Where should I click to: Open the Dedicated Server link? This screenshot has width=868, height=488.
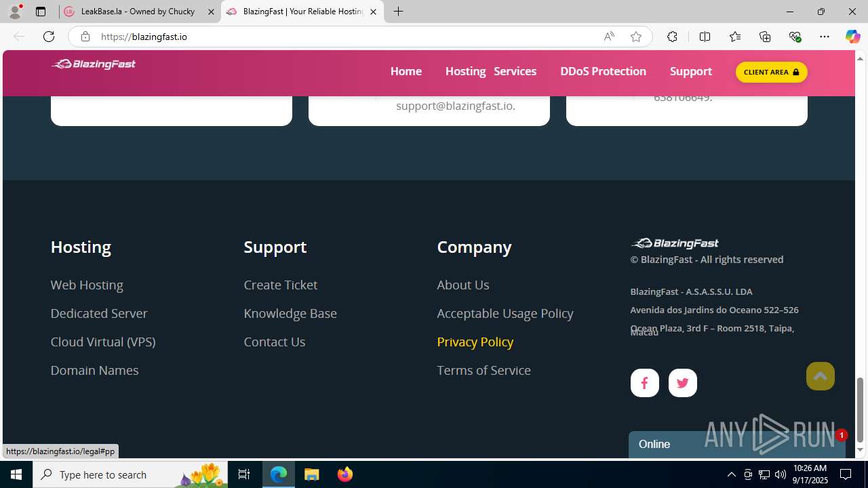tap(99, 313)
